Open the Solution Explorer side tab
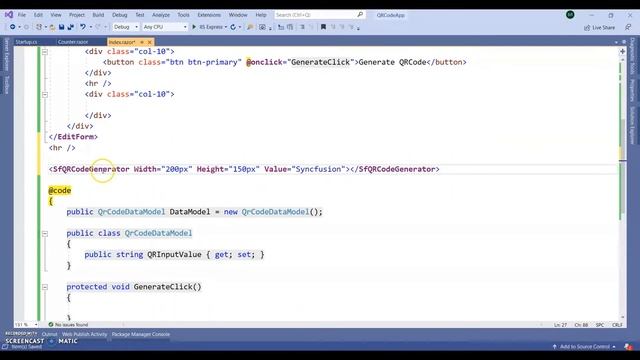 632,125
